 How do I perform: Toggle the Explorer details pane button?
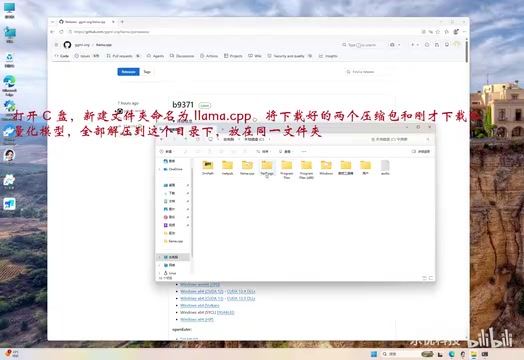(421, 151)
